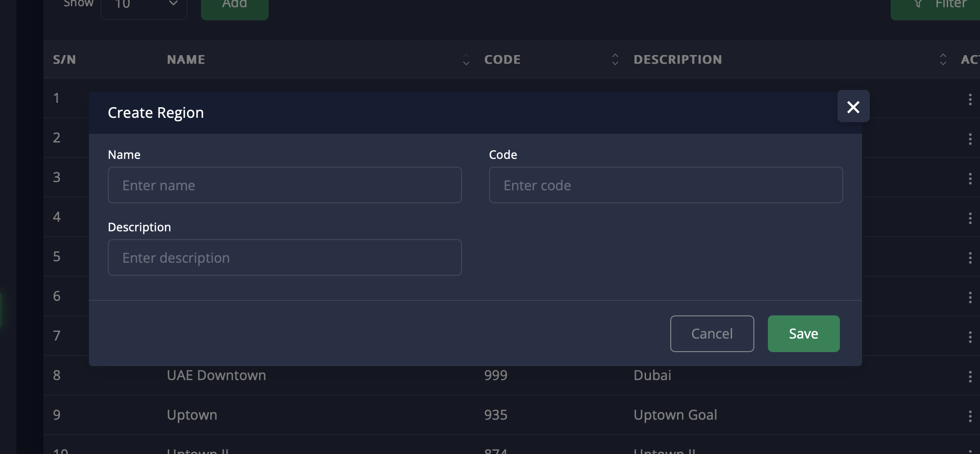The height and width of the screenshot is (454, 980).
Task: Cancel the region creation
Action: 712,334
